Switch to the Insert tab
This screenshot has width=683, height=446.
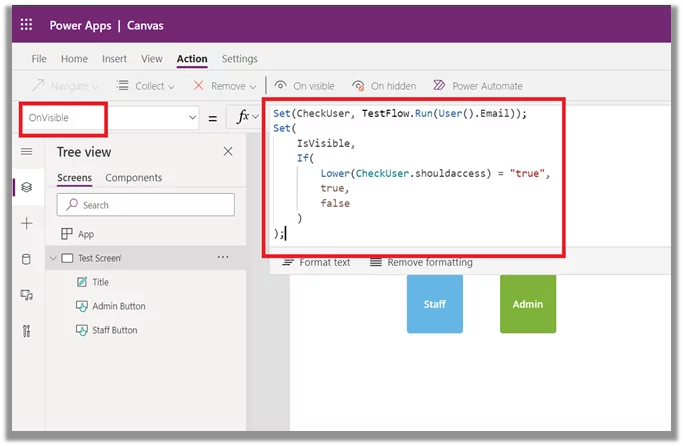(114, 59)
